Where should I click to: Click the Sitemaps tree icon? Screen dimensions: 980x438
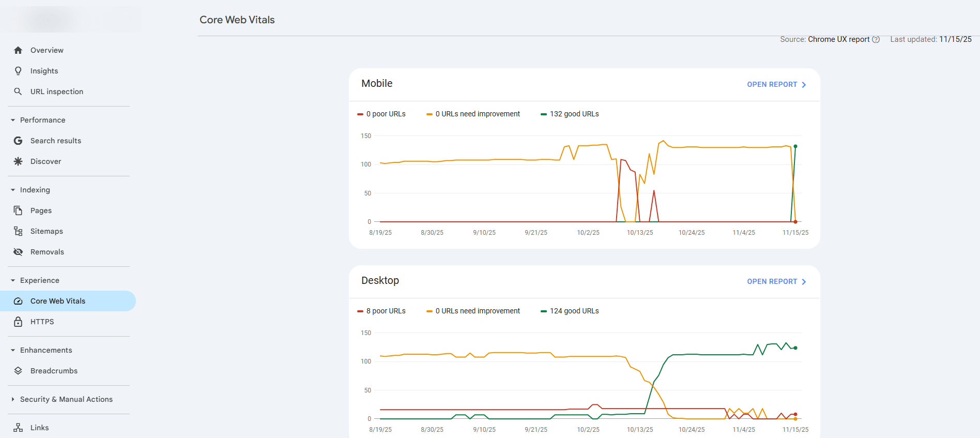pyautogui.click(x=18, y=231)
